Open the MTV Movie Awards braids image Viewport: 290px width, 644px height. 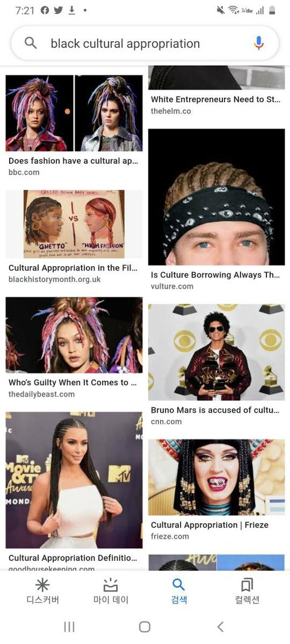coord(74,480)
